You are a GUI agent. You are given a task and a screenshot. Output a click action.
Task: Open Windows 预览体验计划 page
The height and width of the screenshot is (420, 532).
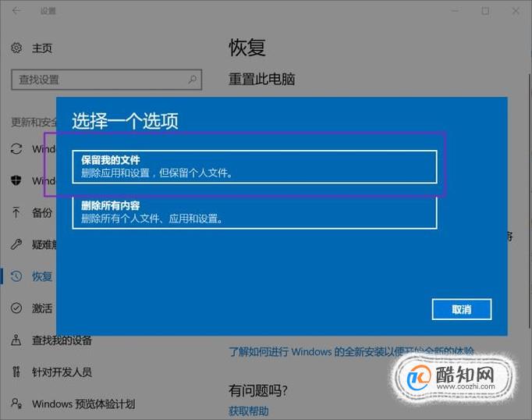(83, 404)
